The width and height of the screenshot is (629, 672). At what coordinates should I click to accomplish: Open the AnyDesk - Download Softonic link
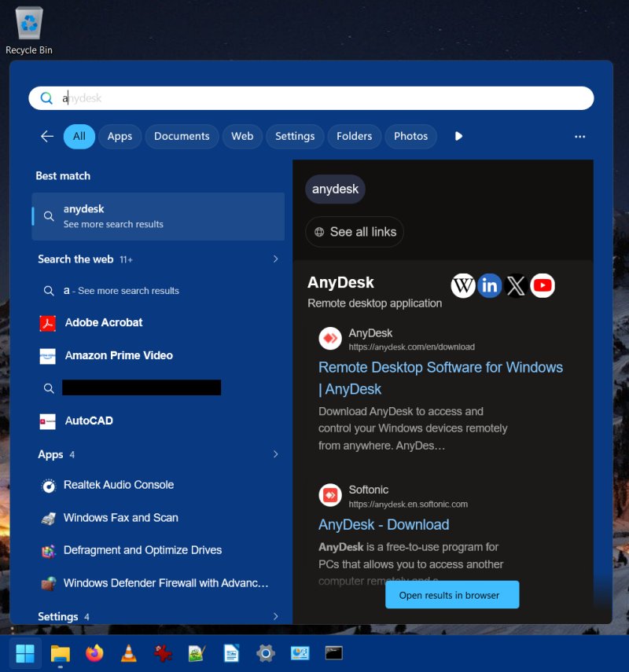[384, 524]
